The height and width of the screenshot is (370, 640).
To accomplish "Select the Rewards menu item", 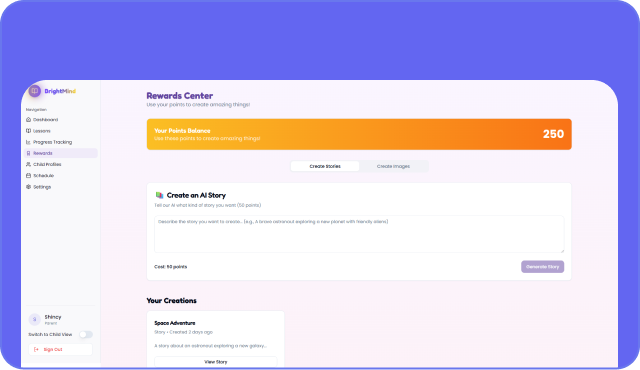I will tap(61, 153).
